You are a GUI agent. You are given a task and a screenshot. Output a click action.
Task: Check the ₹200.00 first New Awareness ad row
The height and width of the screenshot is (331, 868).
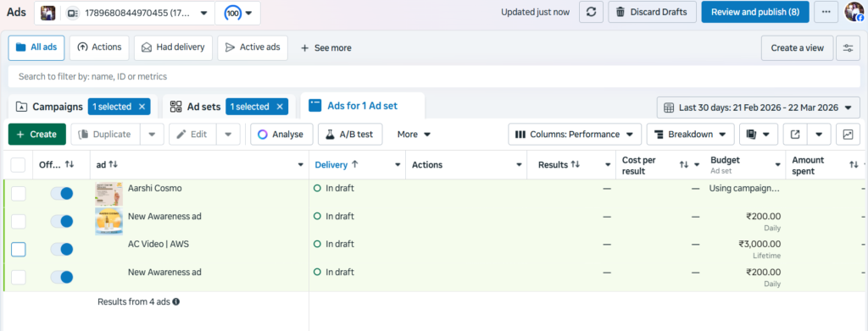tap(19, 222)
